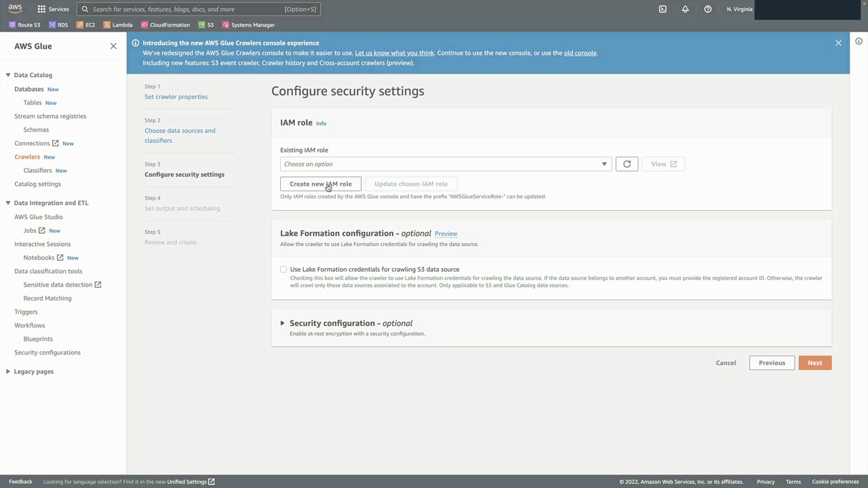Image resolution: width=868 pixels, height=488 pixels.
Task: Open the Systems Manager bookmark shortcut
Action: point(248,25)
